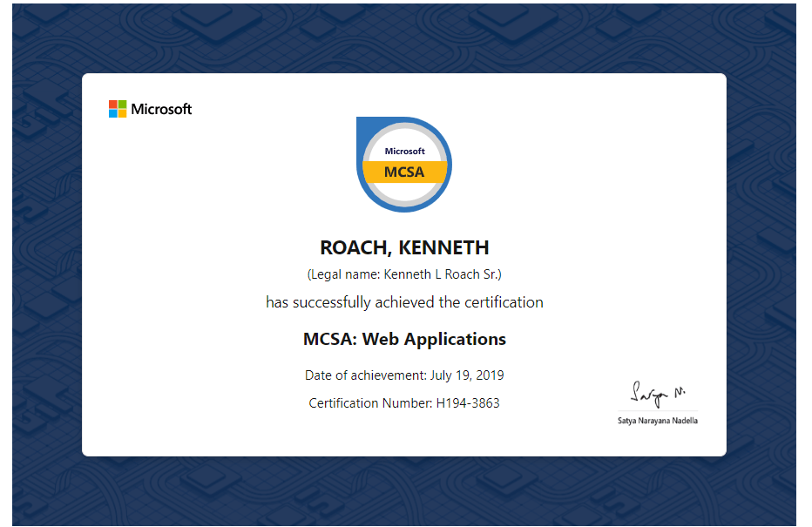Click the MCSA certification badge
812x527 pixels.
pos(404,164)
